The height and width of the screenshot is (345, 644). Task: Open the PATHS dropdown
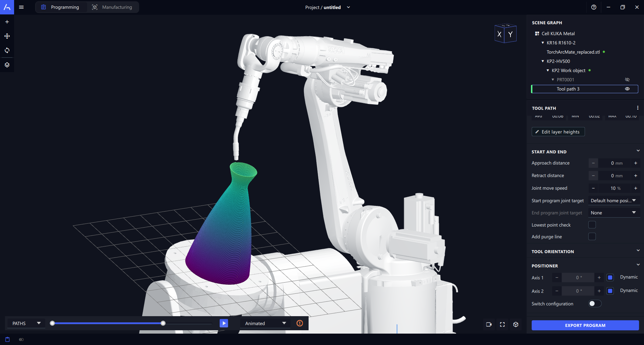click(x=26, y=323)
